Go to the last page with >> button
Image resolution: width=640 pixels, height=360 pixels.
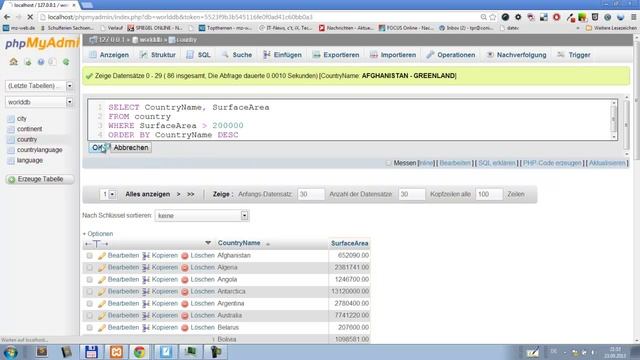(x=191, y=194)
